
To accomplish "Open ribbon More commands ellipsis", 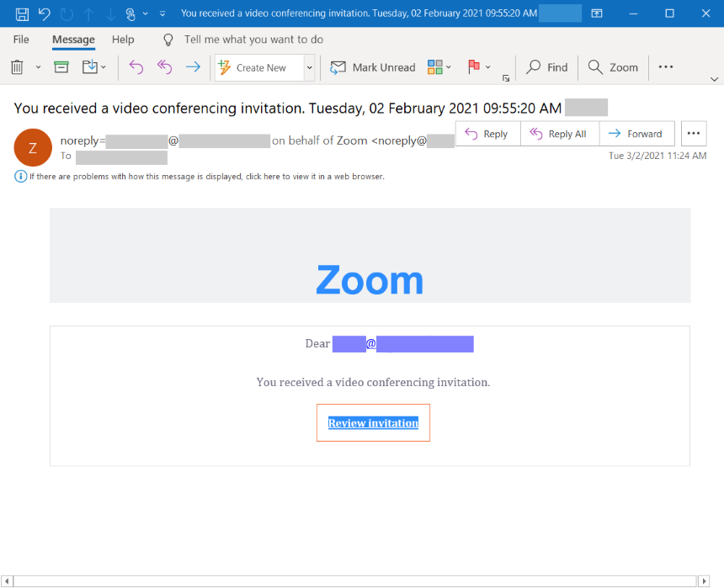I will (666, 67).
